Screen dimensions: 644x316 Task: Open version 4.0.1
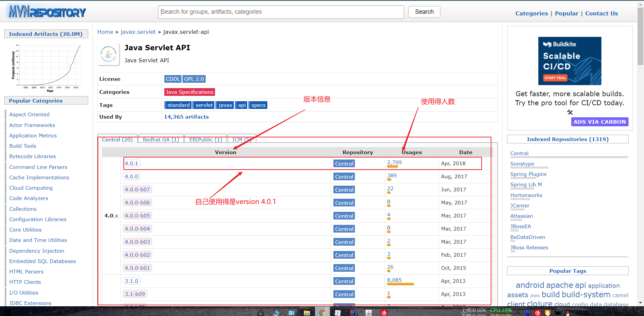[131, 163]
